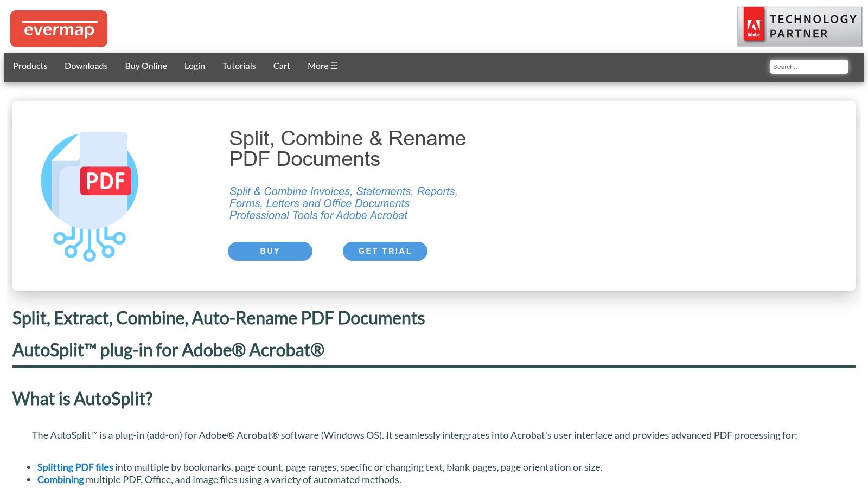Follow the Splitting PDF files link

(75, 467)
